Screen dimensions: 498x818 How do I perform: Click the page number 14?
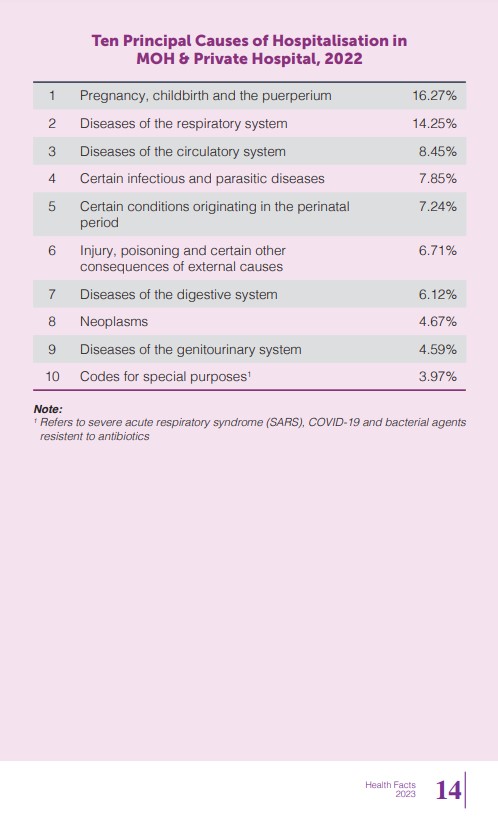pyautogui.click(x=448, y=790)
